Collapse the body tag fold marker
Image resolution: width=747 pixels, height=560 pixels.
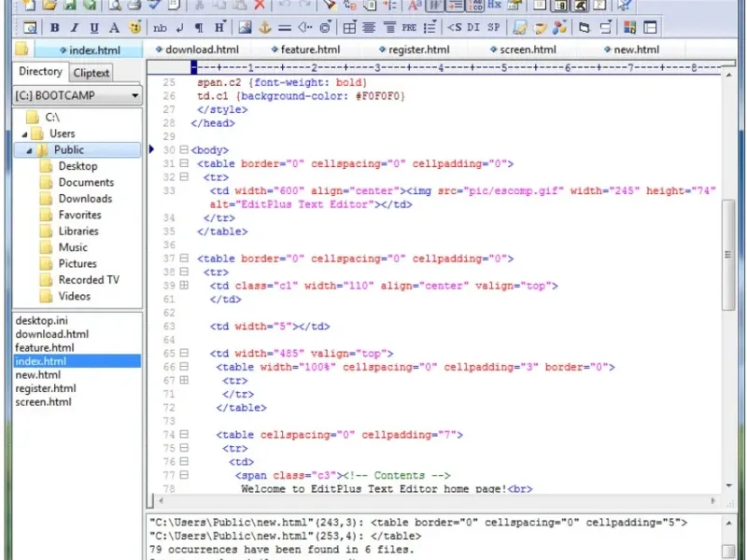(x=184, y=150)
